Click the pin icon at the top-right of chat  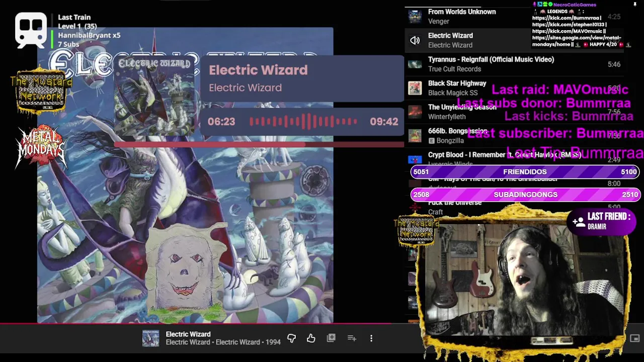[x=635, y=5]
